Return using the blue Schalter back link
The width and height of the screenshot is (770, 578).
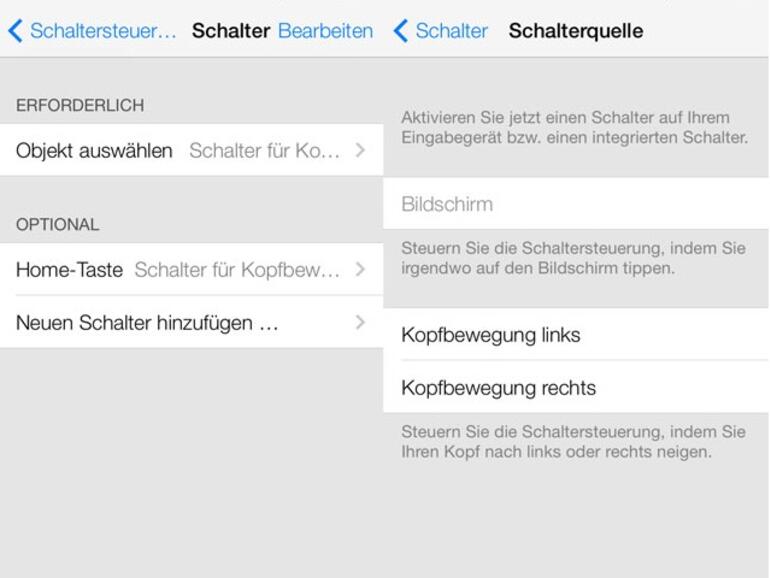pos(451,31)
